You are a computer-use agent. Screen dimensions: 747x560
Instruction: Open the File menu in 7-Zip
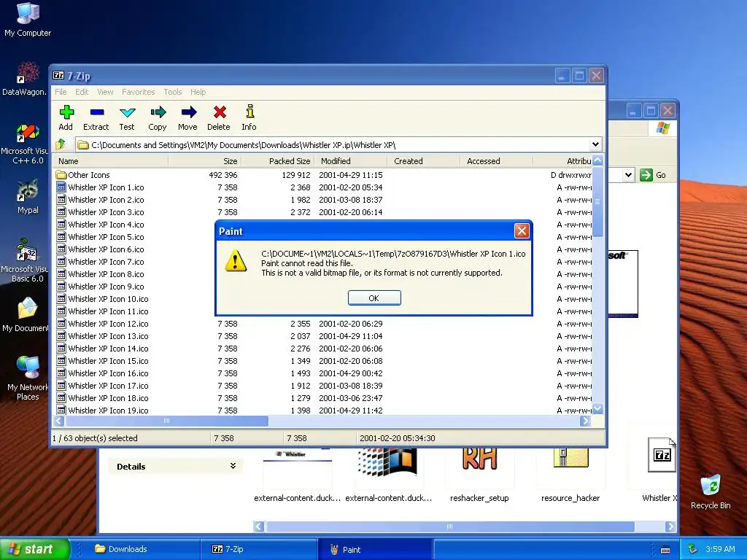[x=61, y=92]
